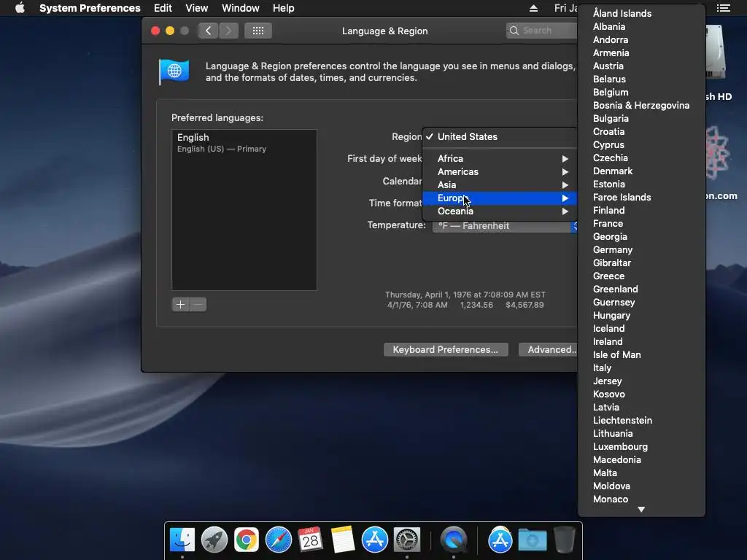Screen dimensions: 747x560
Task: Choose Liechtenstein from the list
Action: 641,421
